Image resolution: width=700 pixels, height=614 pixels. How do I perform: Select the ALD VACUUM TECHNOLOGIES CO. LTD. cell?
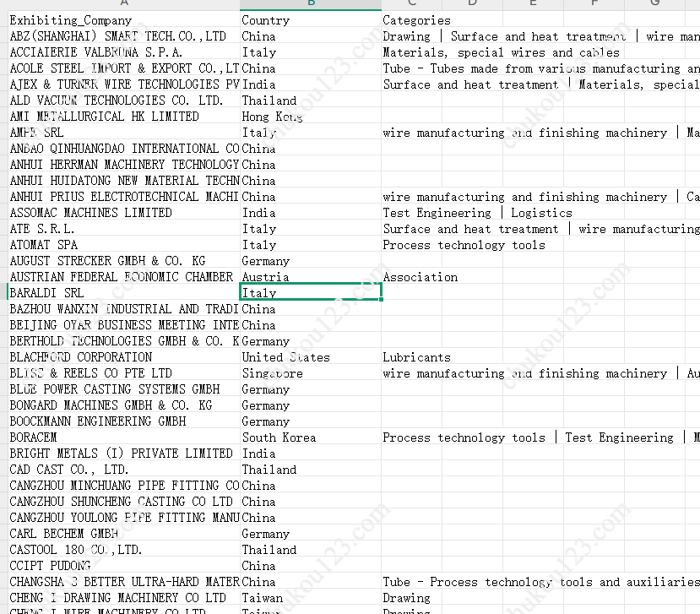click(123, 101)
